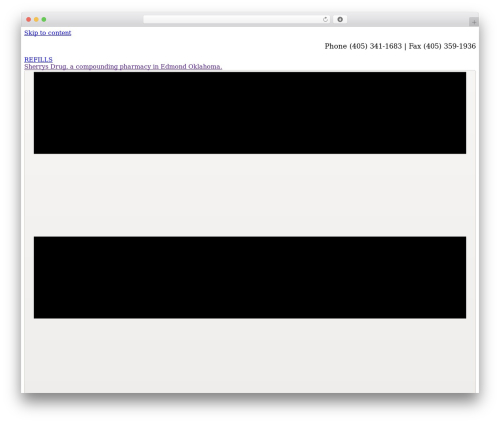500x423 pixels.
Task: Click the browser address bar
Action: 237,19
